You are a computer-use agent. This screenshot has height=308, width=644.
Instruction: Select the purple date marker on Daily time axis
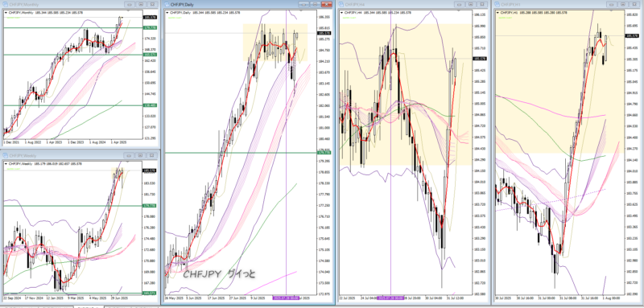(287, 298)
